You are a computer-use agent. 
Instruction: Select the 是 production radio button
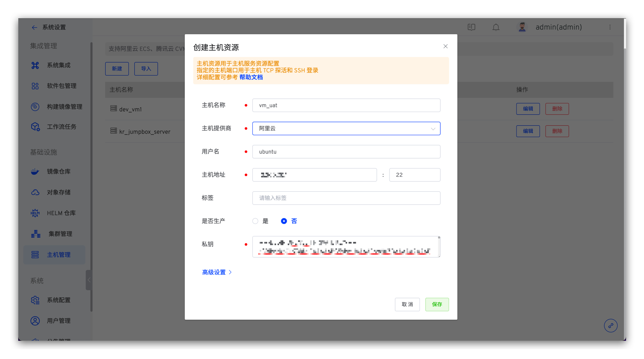255,221
